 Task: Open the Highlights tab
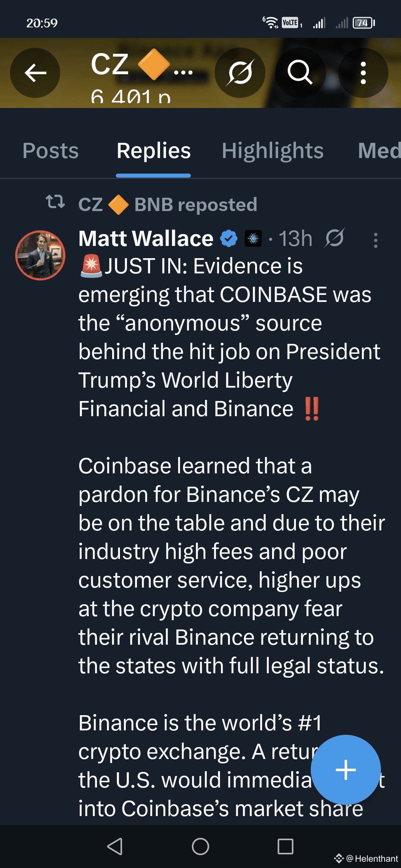tap(273, 151)
